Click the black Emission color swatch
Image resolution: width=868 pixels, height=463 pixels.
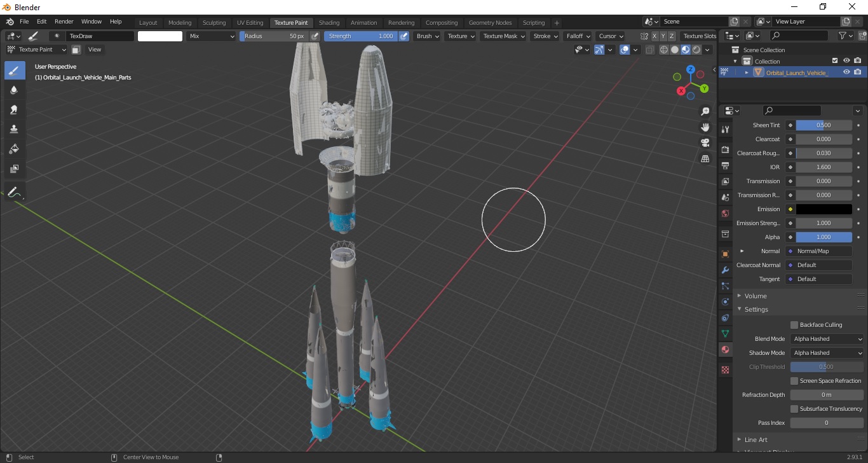[x=824, y=209]
